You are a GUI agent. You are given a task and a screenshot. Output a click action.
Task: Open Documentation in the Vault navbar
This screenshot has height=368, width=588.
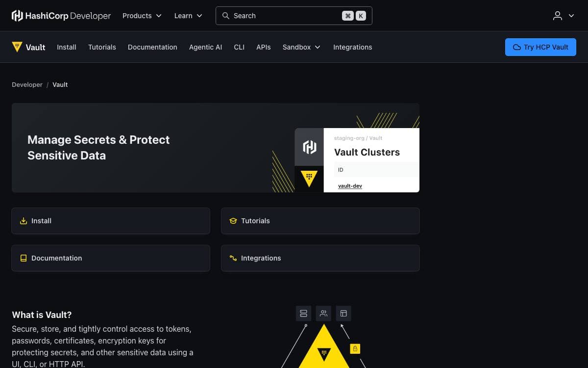point(152,47)
